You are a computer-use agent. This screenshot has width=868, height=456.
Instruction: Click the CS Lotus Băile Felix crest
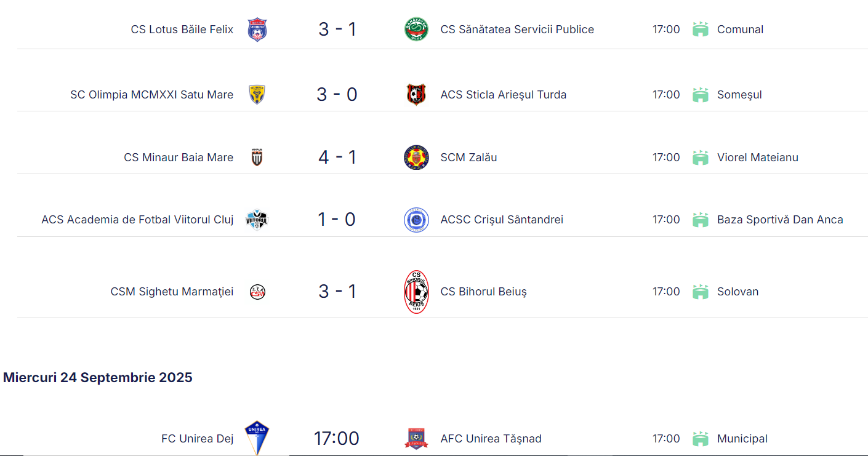pyautogui.click(x=257, y=30)
